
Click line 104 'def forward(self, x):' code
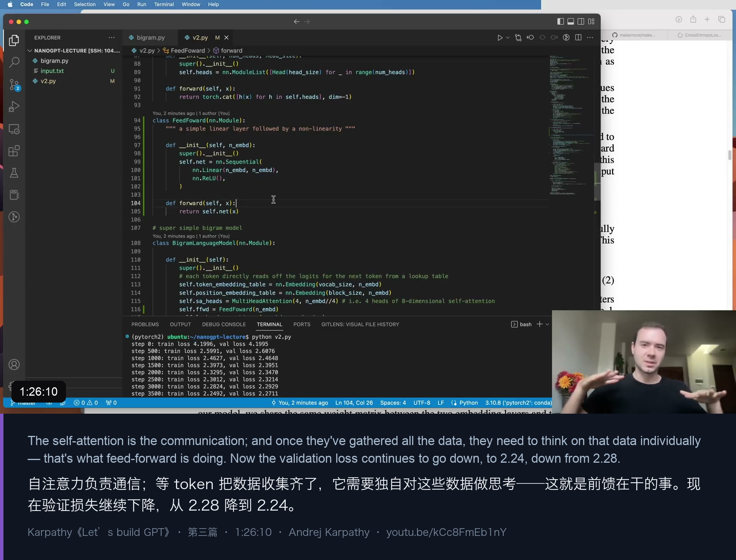(x=200, y=203)
